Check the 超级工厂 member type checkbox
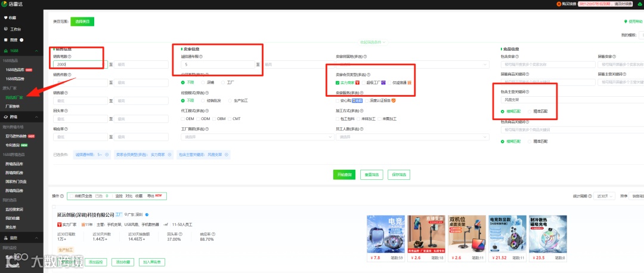 tap(364, 83)
